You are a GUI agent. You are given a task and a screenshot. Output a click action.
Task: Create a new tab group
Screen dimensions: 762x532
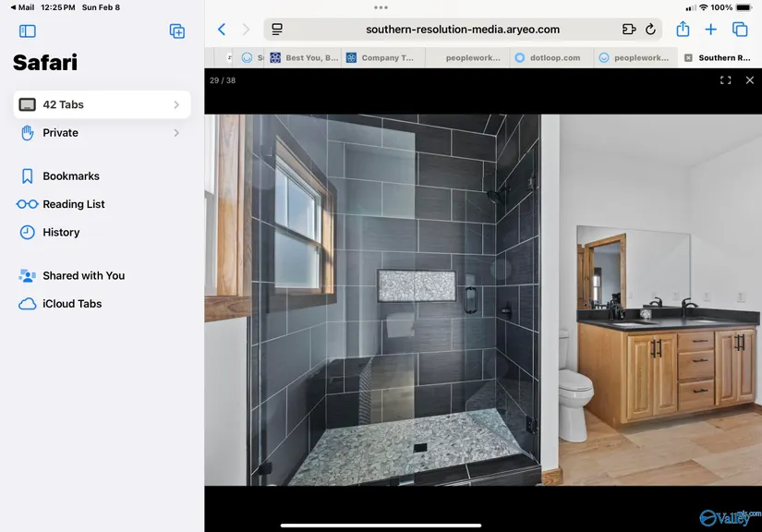pyautogui.click(x=177, y=31)
